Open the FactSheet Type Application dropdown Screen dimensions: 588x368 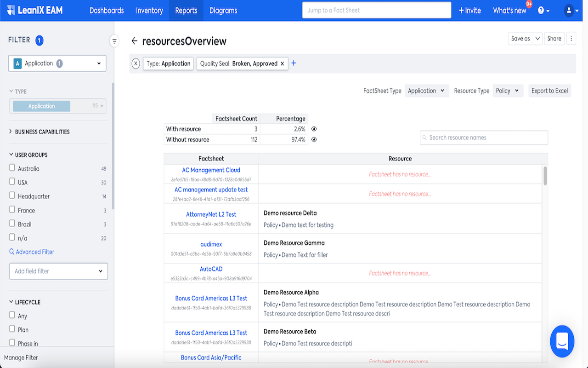click(427, 91)
